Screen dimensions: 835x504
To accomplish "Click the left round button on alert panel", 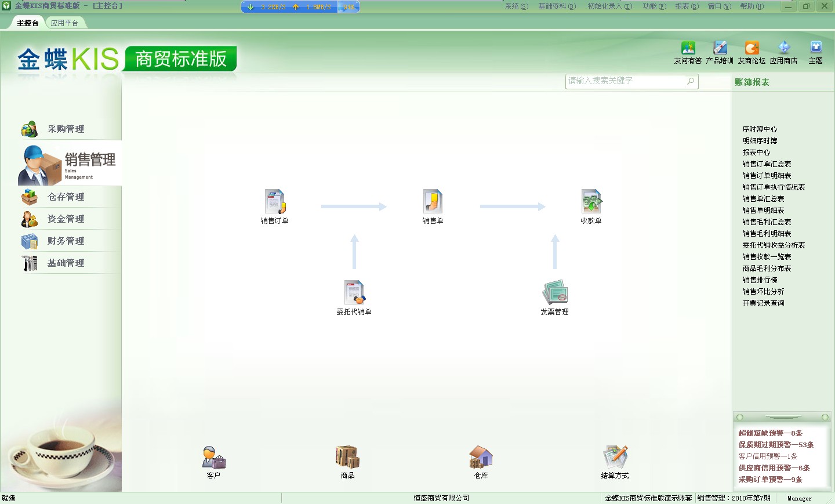I will coord(739,418).
